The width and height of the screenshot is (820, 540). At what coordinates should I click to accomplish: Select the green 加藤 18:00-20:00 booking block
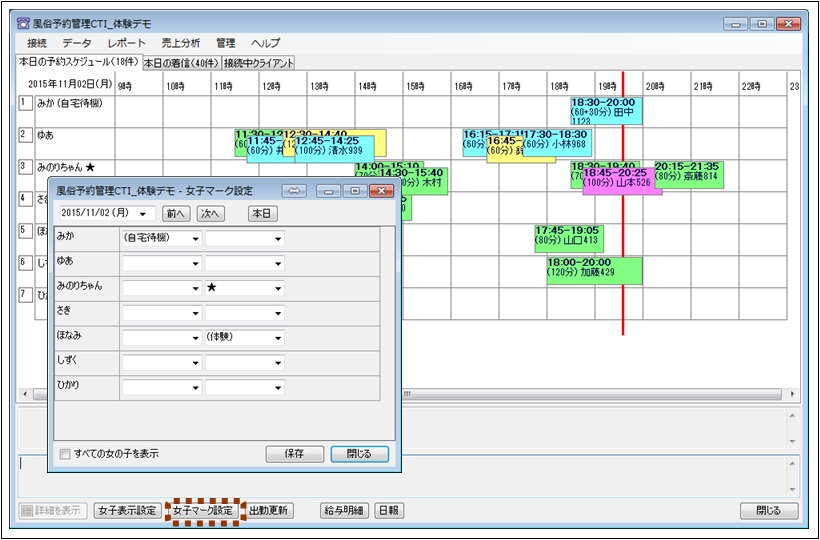tap(594, 270)
